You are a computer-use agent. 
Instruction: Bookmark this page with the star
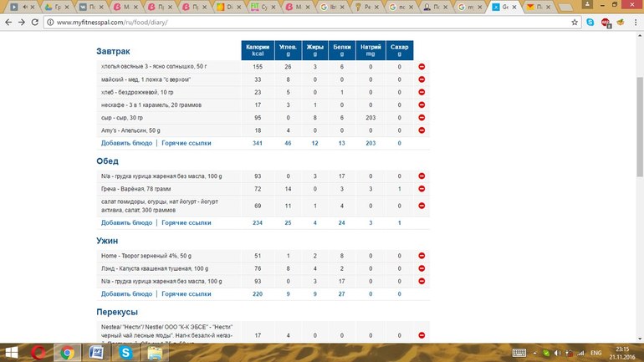click(x=575, y=23)
